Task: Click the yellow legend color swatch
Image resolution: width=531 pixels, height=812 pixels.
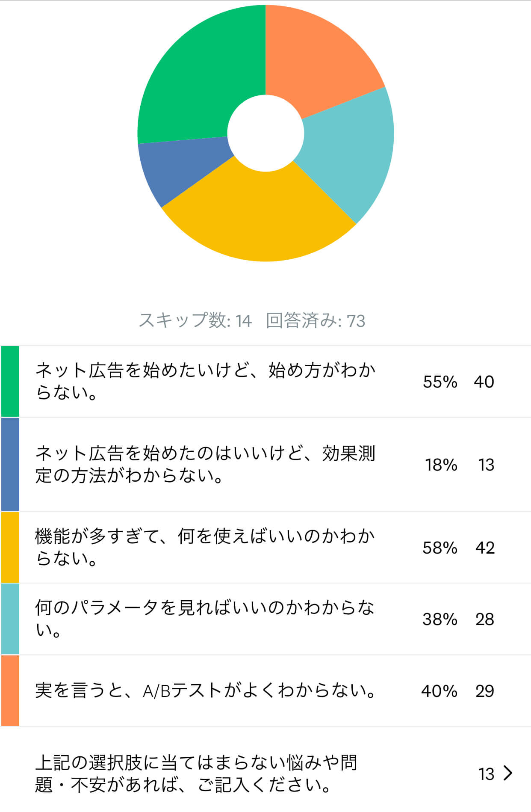Action: pyautogui.click(x=10, y=547)
